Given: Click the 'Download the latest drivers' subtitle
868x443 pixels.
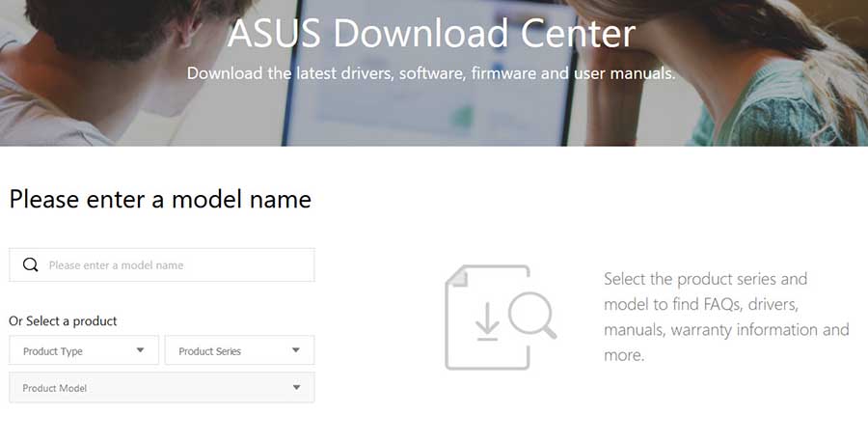Looking at the screenshot, I should 431,73.
